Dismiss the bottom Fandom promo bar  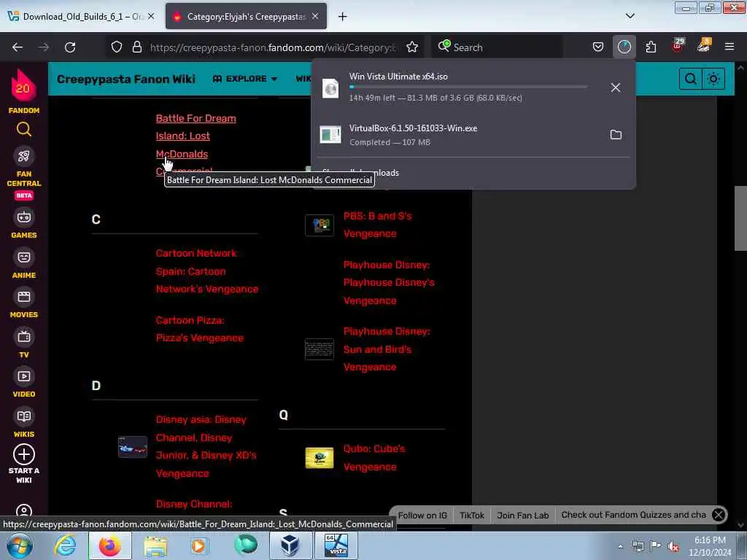tap(719, 515)
